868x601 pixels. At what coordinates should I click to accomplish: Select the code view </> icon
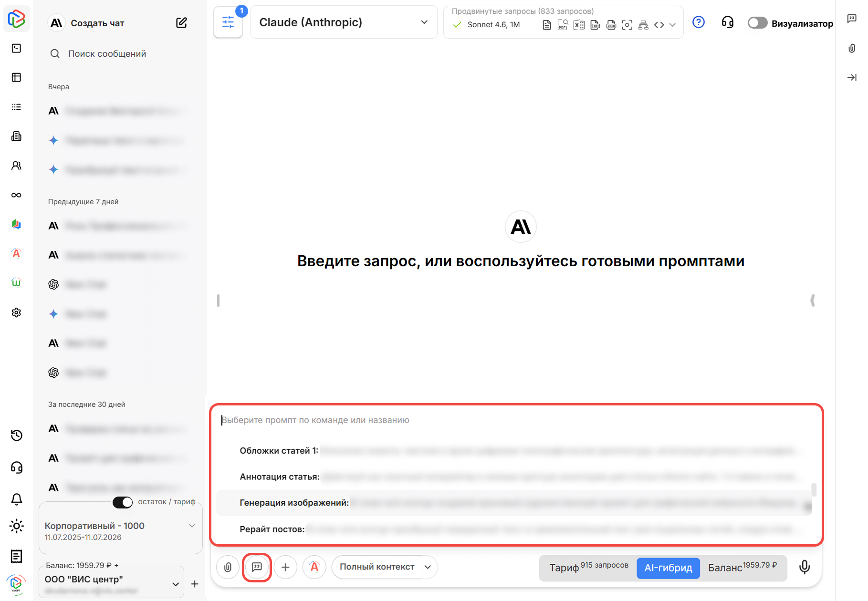click(x=659, y=24)
